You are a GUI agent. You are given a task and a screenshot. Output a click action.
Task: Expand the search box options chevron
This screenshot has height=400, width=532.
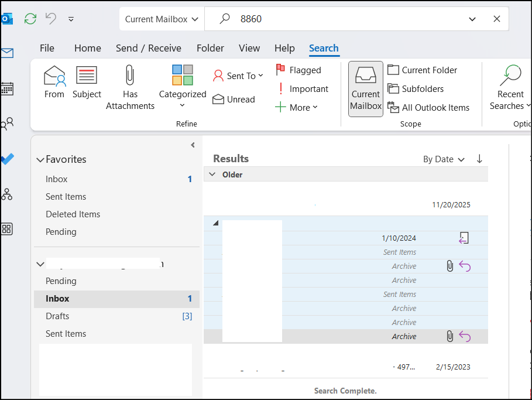[472, 19]
